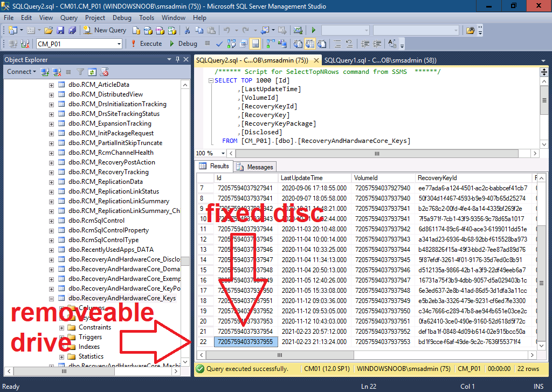552x392 pixels.
Task: Collapse dbo.RecoveryAndHardwareCore_Keys table node
Action: 51,299
